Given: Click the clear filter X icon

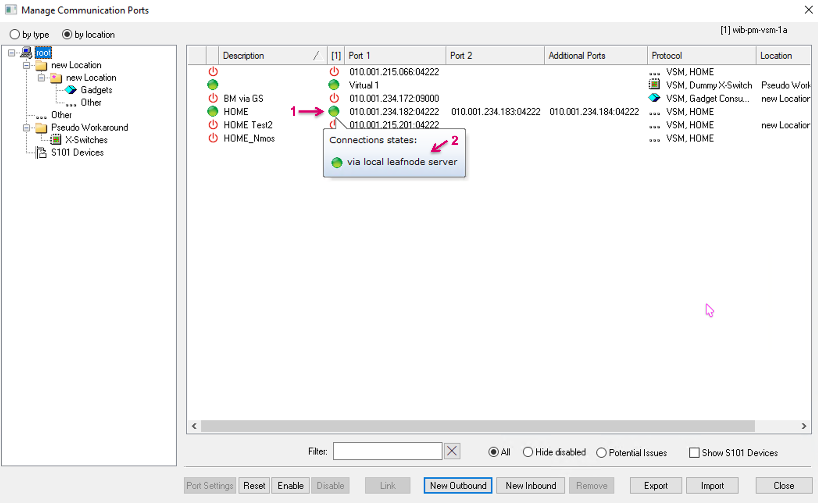Looking at the screenshot, I should pos(452,451).
